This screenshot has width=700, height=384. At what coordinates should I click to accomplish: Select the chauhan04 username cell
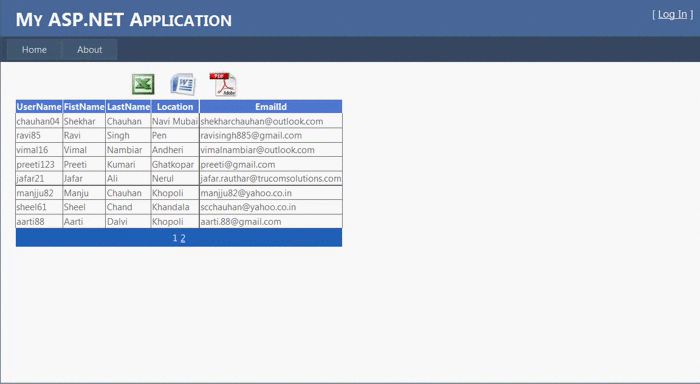39,121
